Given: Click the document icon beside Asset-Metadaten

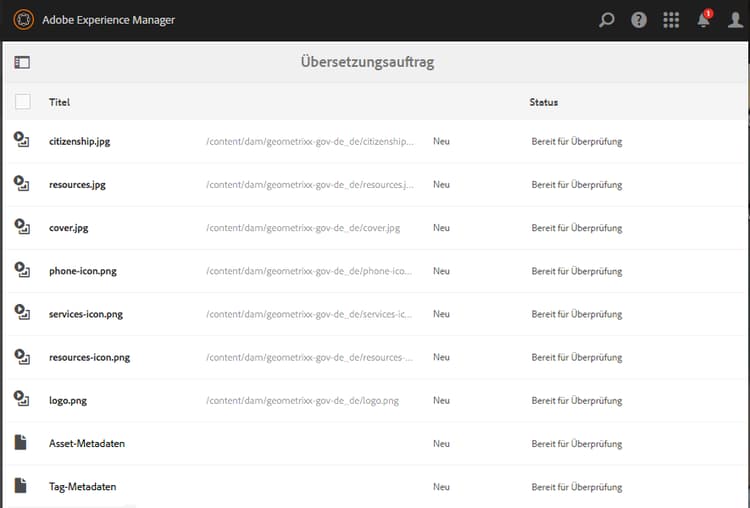Looking at the screenshot, I should pos(22,443).
